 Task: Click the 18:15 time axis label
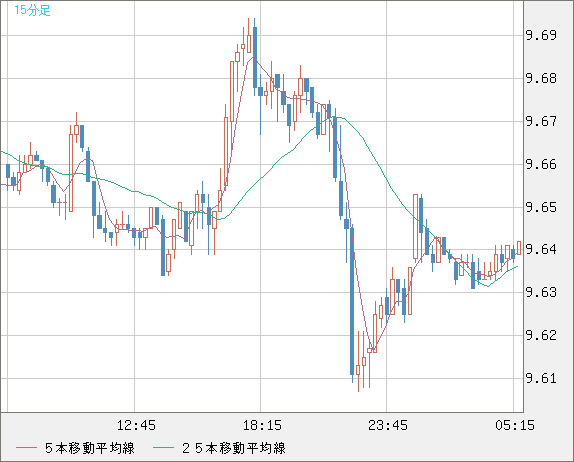tap(262, 425)
